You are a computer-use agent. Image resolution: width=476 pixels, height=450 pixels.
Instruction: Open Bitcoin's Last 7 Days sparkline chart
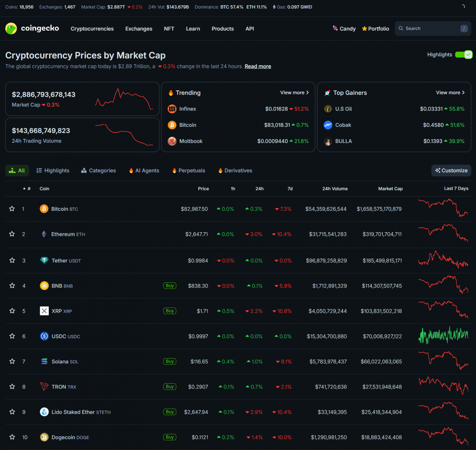(x=443, y=208)
